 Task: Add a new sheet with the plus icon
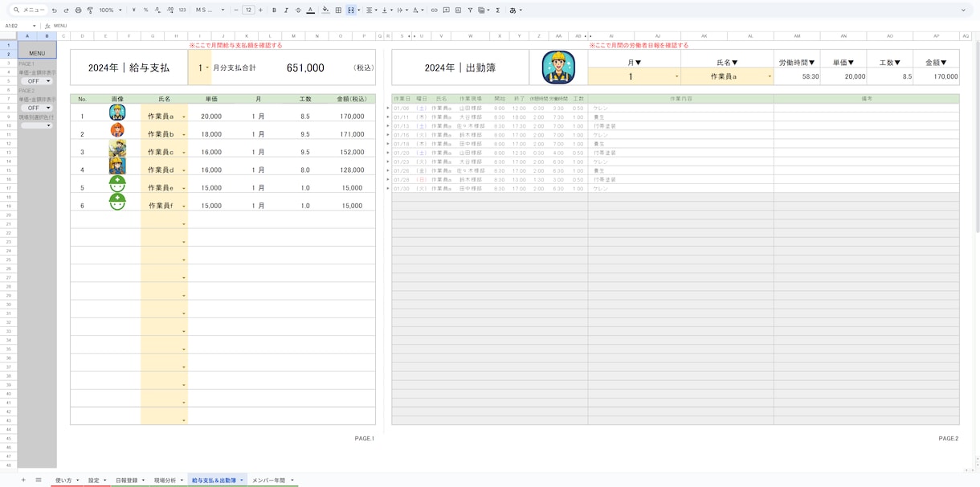[23, 480]
